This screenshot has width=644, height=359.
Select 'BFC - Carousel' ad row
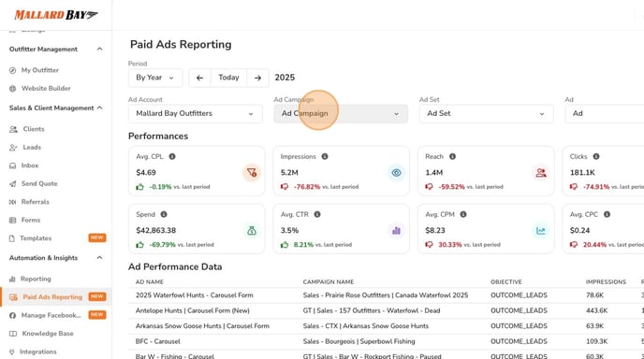[386, 341]
